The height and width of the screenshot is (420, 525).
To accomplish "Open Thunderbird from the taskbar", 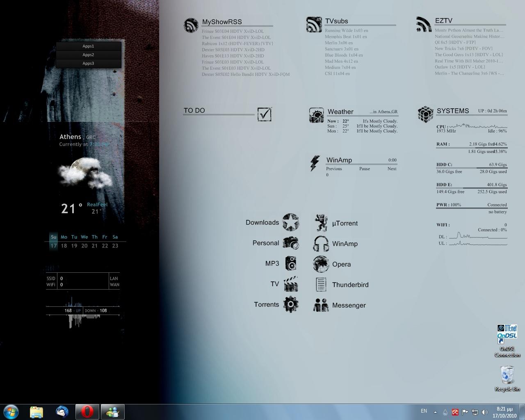I will point(62,412).
